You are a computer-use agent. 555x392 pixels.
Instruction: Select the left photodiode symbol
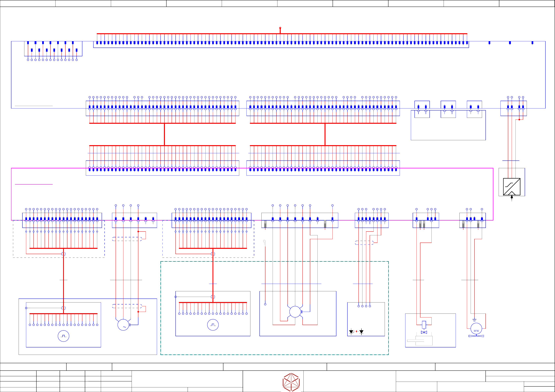(x=351, y=332)
